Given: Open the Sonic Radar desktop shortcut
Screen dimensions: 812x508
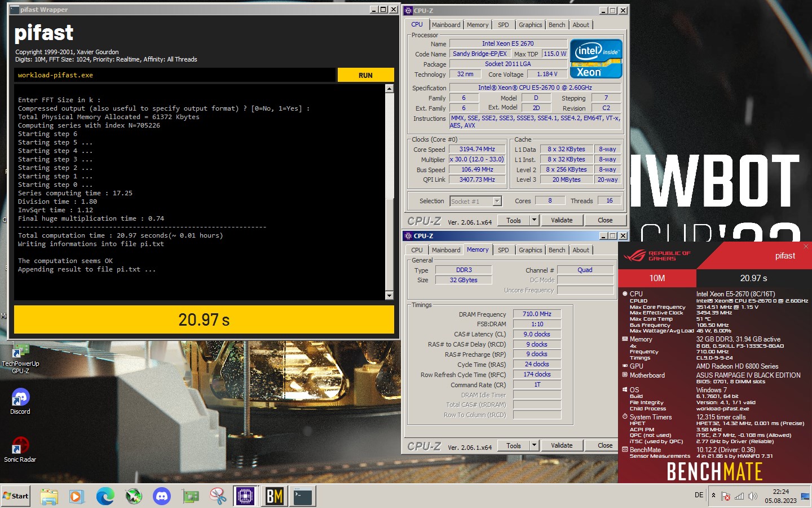Looking at the screenshot, I should tap(20, 449).
